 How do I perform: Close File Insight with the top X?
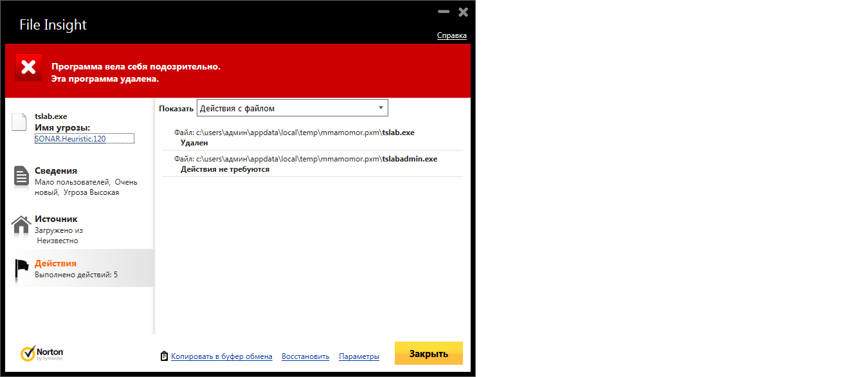pyautogui.click(x=463, y=12)
